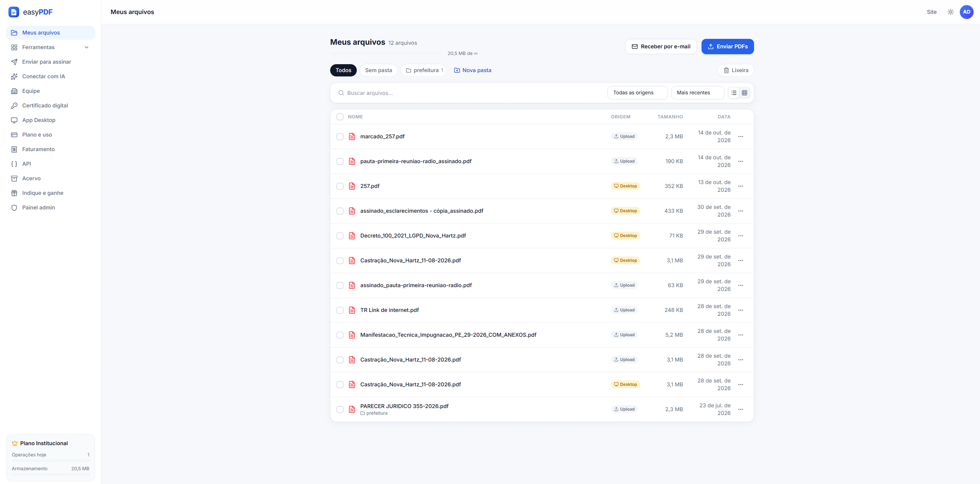Open Certificado digital in sidebar
This screenshot has width=980, height=484.
[51, 106]
